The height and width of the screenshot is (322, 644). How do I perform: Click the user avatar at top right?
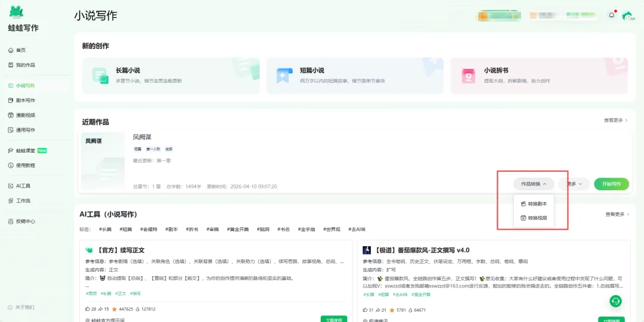click(627, 16)
